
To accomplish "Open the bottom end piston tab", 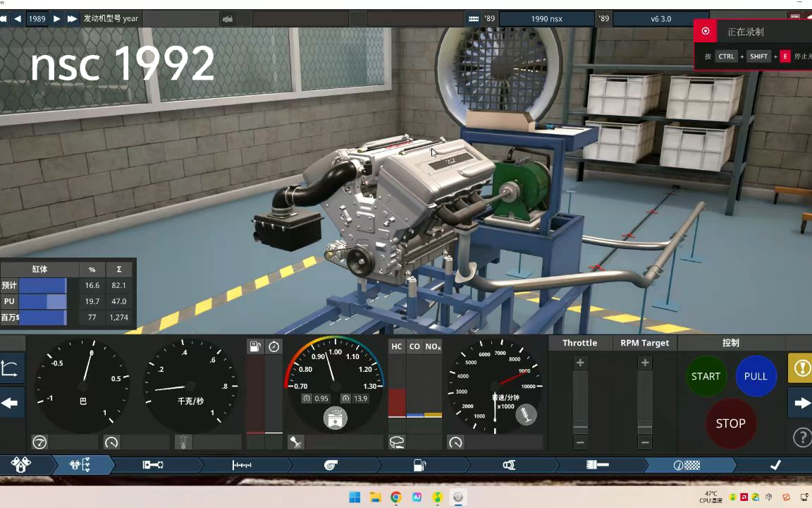I will point(153,465).
